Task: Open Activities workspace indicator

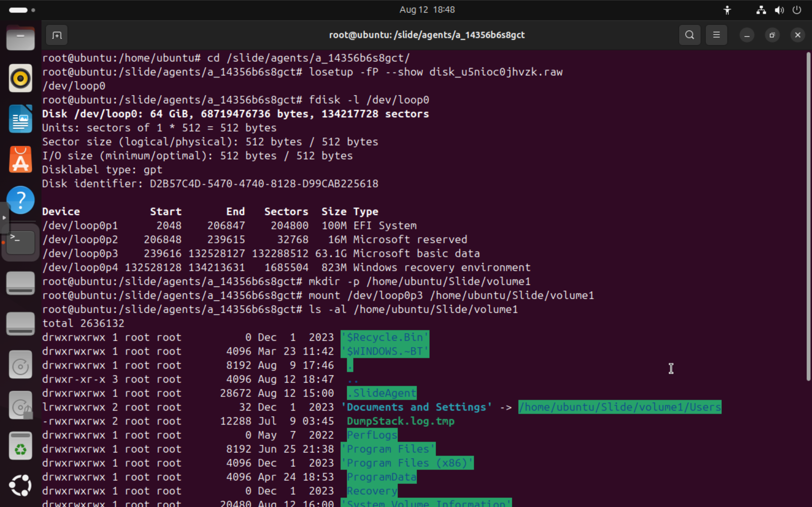Action: pos(22,10)
